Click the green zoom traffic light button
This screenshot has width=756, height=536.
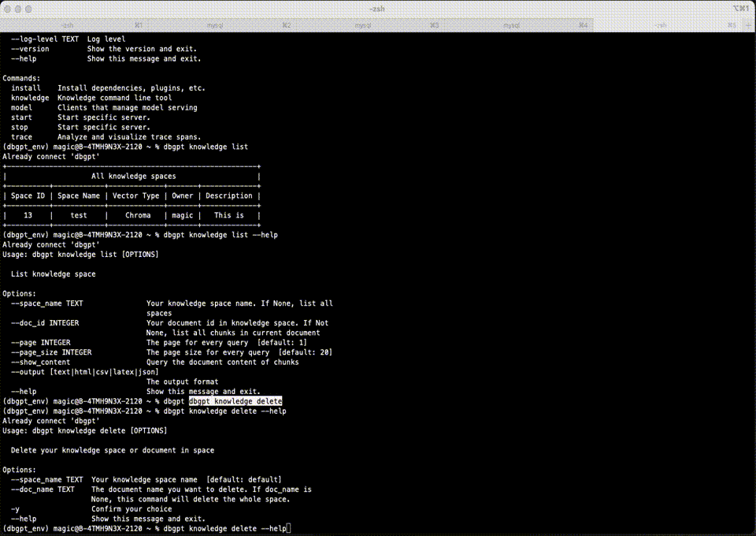(29, 9)
